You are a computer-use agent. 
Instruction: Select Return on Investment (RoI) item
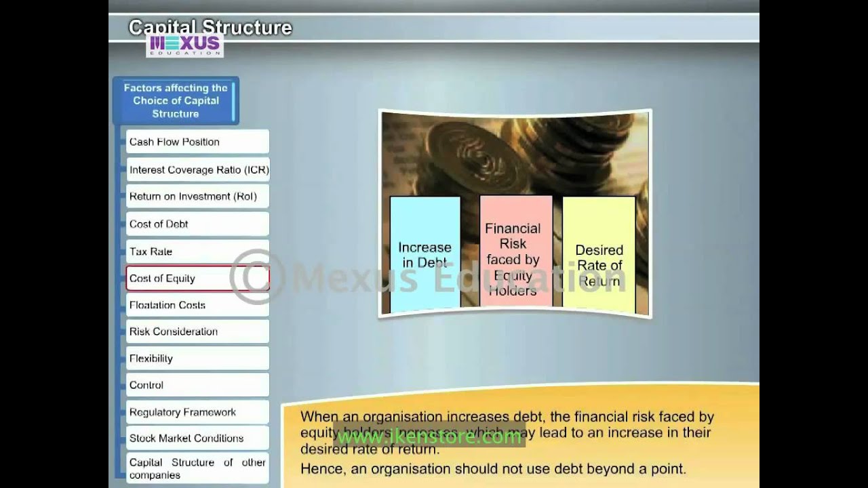point(197,197)
